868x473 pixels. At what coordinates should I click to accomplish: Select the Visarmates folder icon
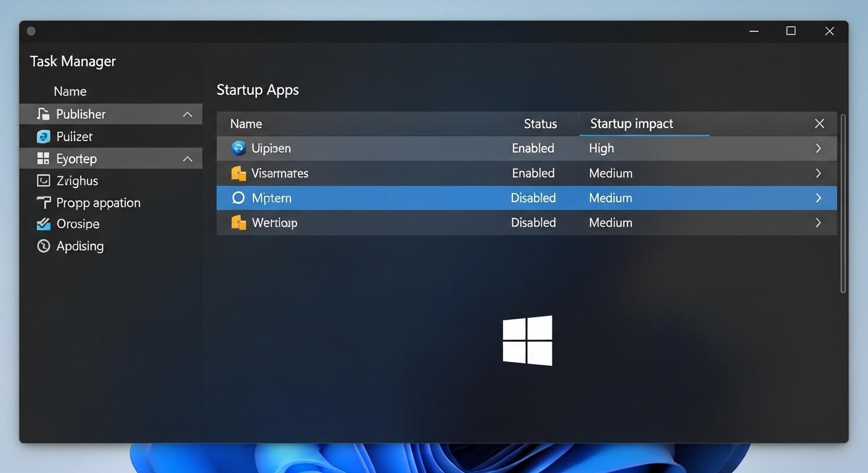(x=239, y=173)
